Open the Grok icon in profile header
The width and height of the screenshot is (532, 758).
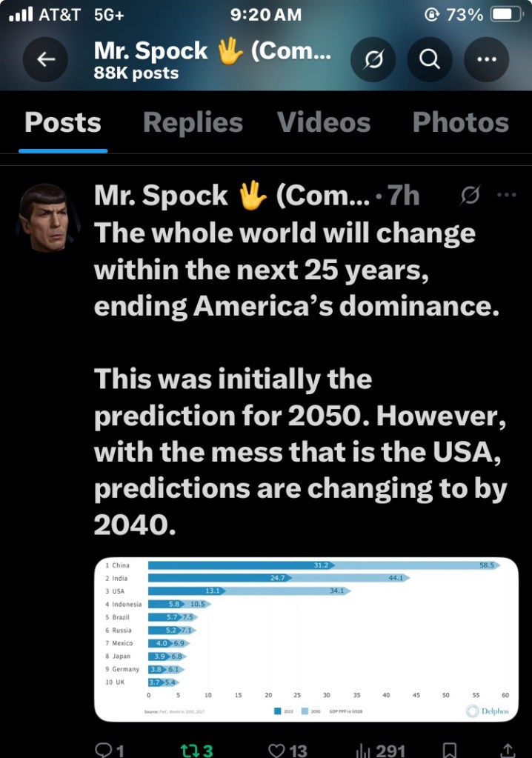373,60
